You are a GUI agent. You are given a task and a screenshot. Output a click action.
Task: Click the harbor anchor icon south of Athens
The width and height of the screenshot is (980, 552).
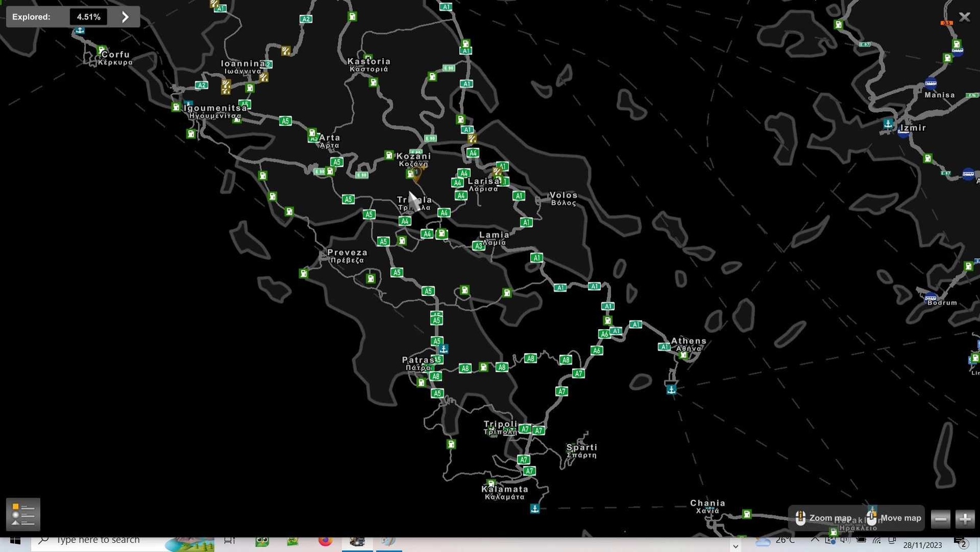click(671, 389)
